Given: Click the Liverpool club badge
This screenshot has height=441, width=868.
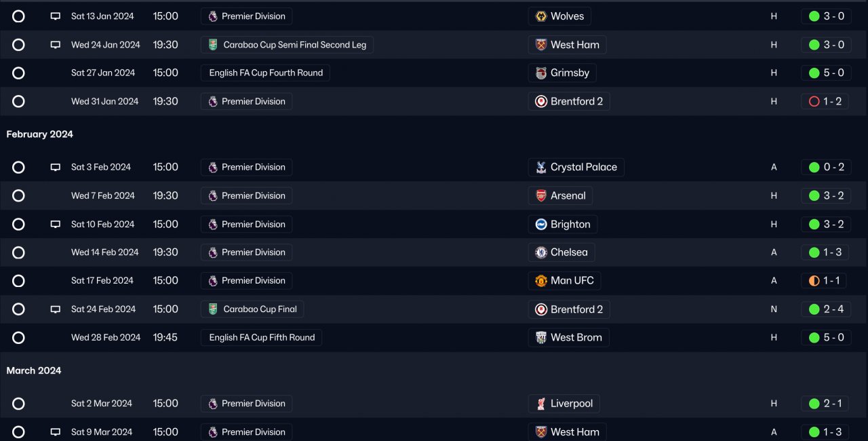Looking at the screenshot, I should pyautogui.click(x=541, y=404).
